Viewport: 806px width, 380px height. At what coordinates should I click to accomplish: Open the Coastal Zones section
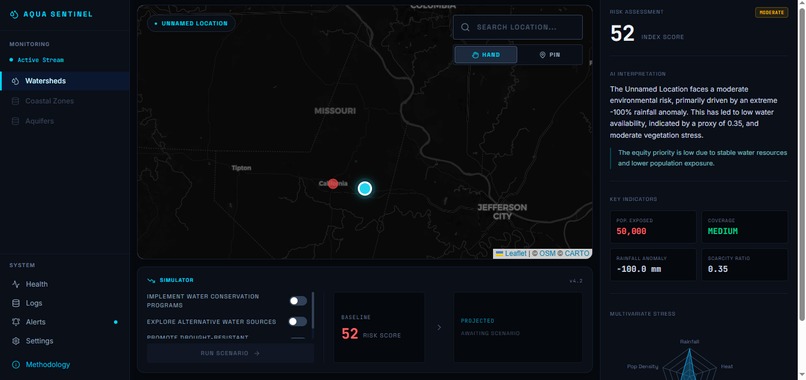point(65,101)
